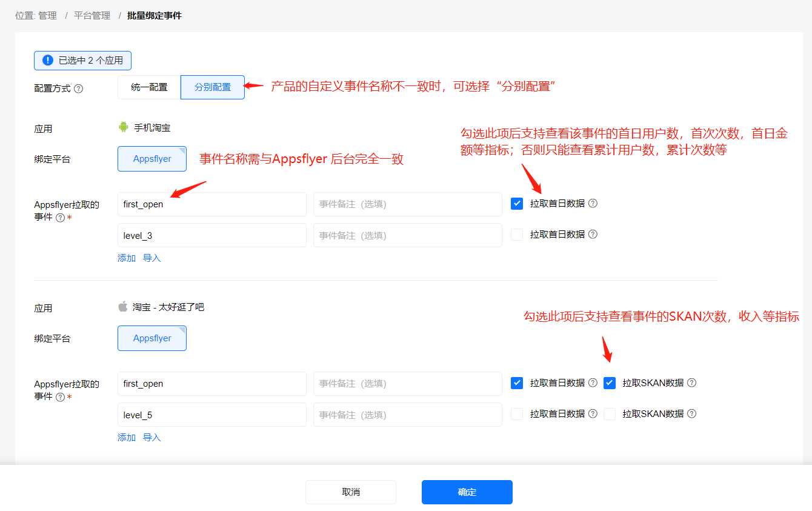
Task: Enable 拉取SKAN数据 for the level_5 event
Action: tap(610, 414)
